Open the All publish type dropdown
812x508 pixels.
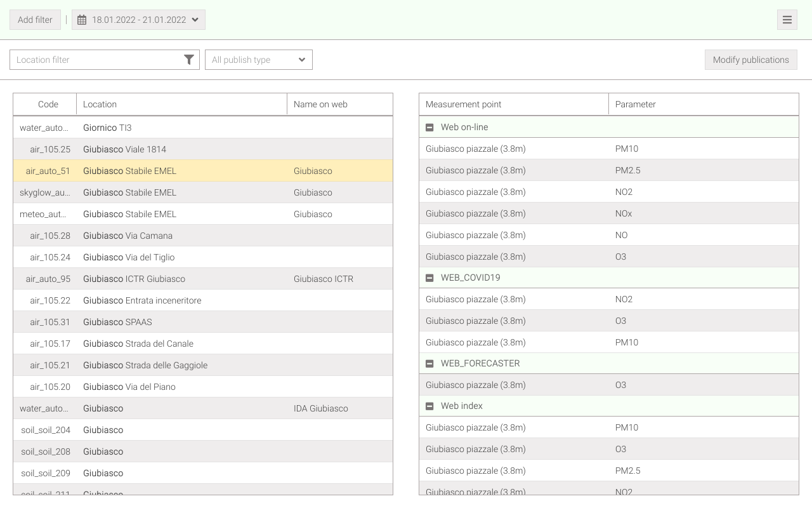(259, 60)
